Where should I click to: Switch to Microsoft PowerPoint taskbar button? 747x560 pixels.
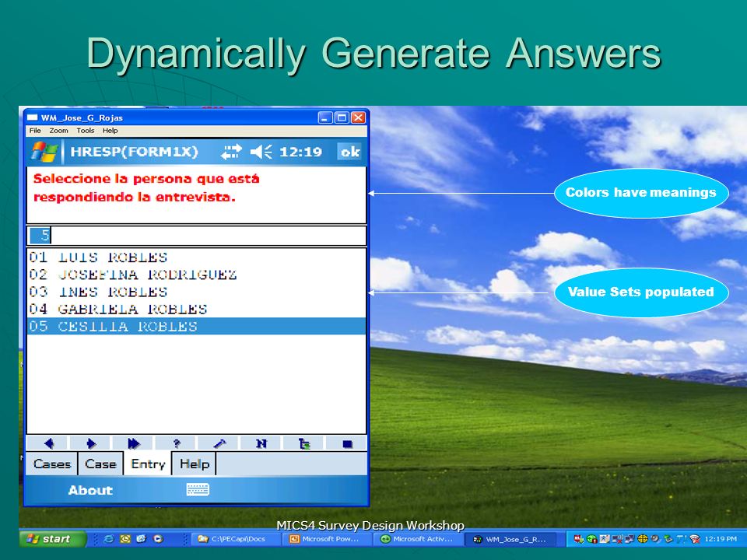(x=326, y=538)
